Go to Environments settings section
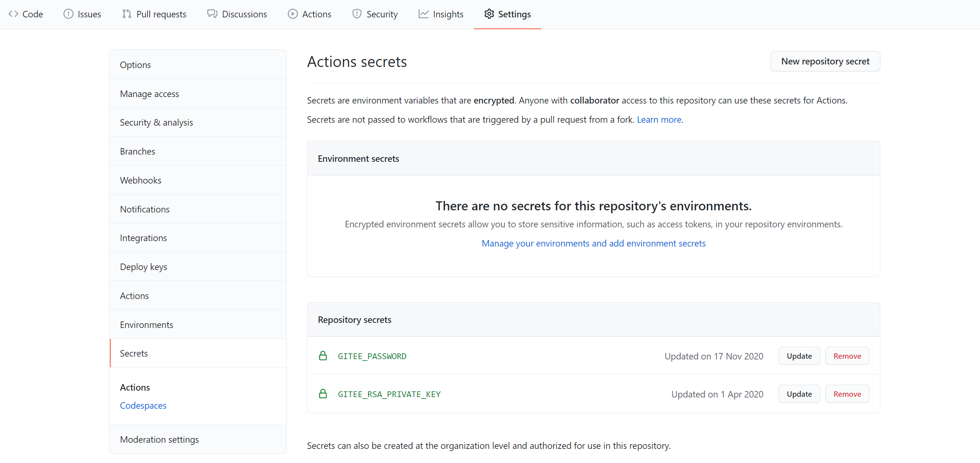Screen dimensions: 980x463 coord(146,324)
